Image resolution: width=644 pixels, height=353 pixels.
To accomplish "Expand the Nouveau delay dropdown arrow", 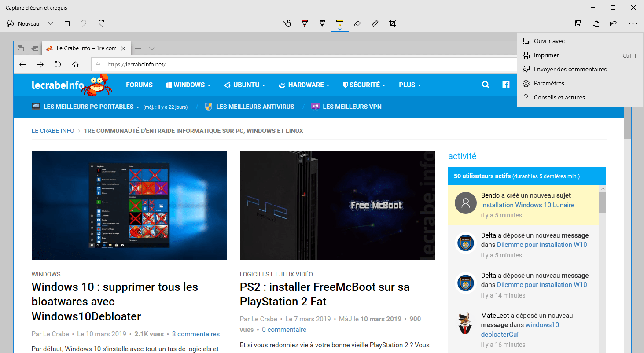I will [51, 23].
